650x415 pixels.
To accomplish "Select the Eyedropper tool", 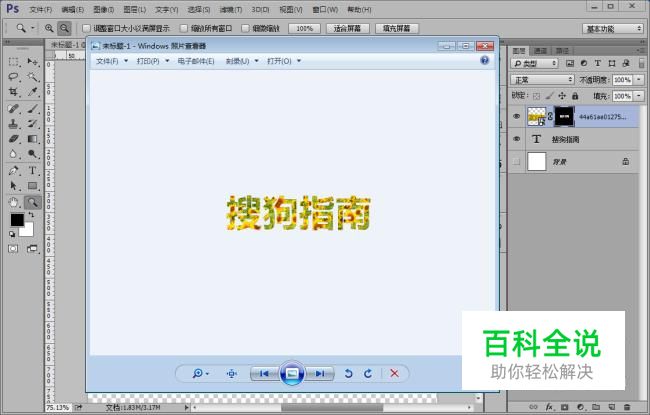I will coord(32,92).
